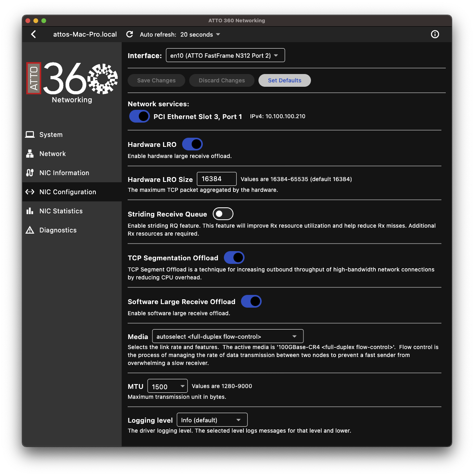Click the attos-Mac-Pro.local host name

(85, 34)
